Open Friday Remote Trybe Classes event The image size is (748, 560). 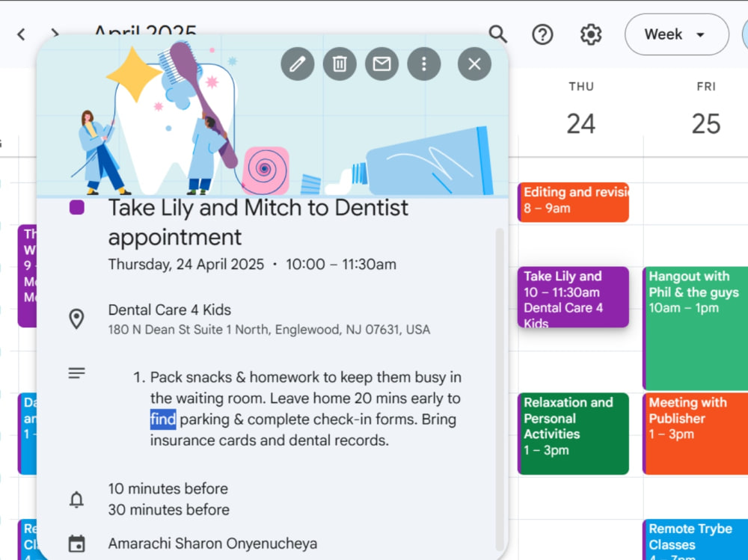click(x=695, y=540)
